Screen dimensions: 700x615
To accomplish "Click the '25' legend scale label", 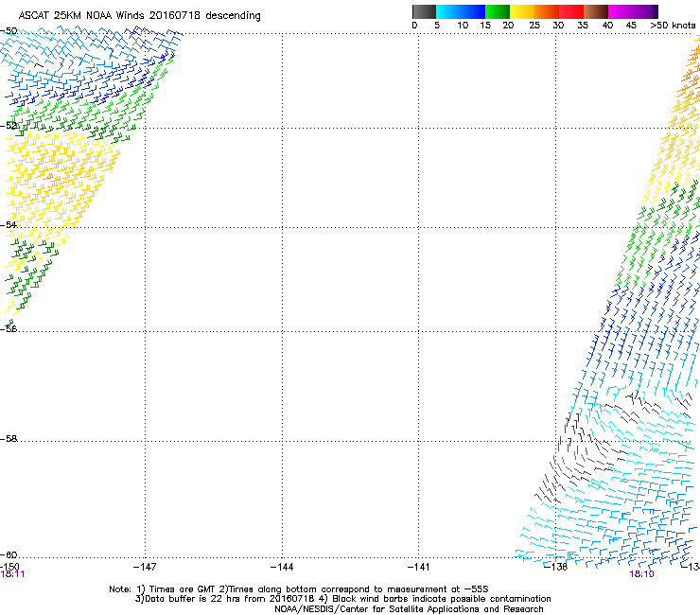I will point(534,25).
